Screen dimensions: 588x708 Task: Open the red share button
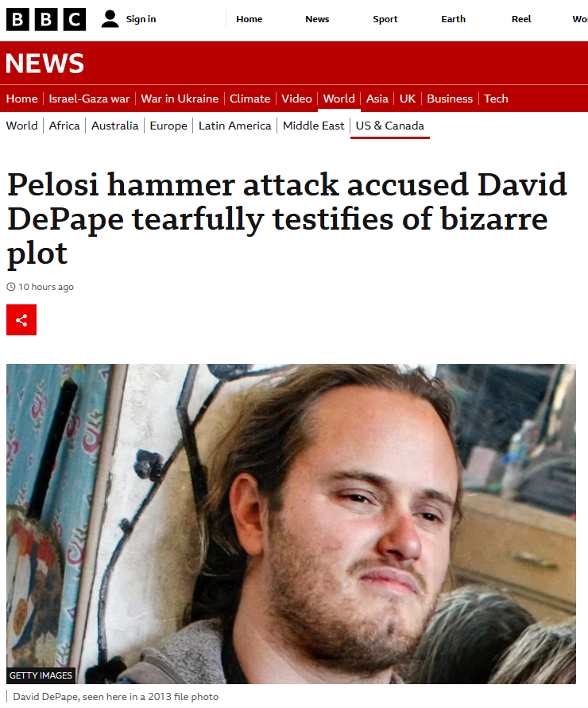[21, 320]
